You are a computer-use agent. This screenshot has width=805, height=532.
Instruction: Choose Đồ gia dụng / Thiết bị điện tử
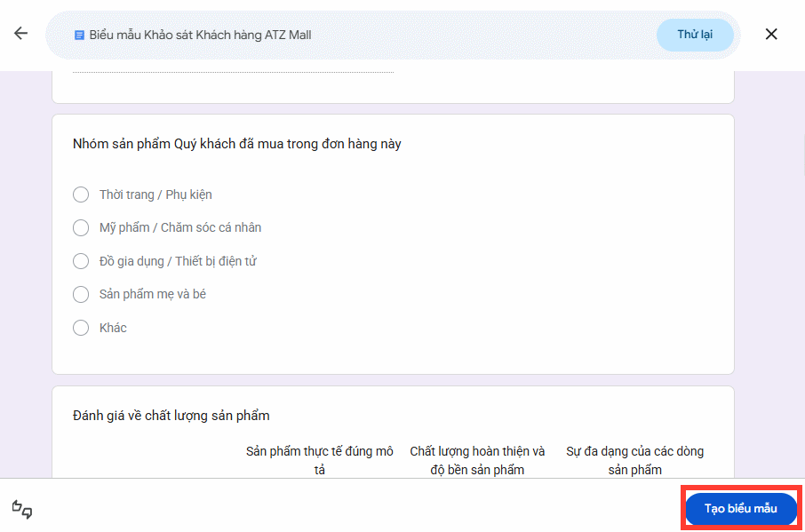point(81,260)
